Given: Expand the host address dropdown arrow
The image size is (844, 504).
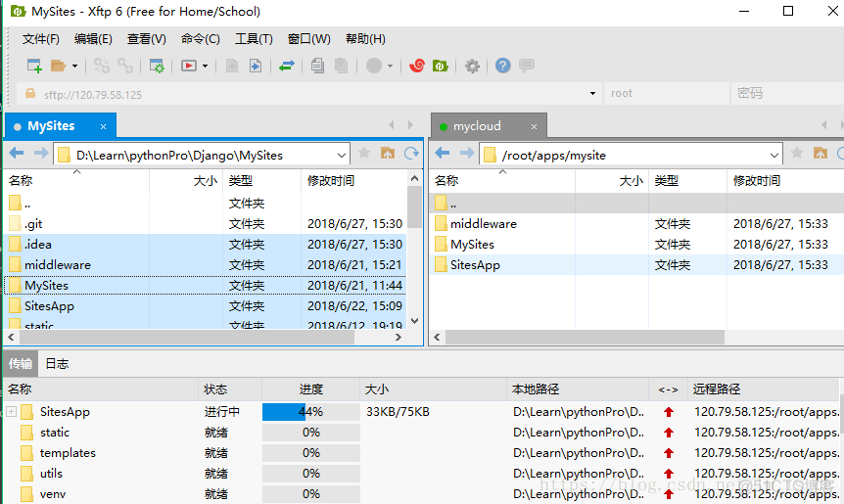Looking at the screenshot, I should click(x=592, y=94).
